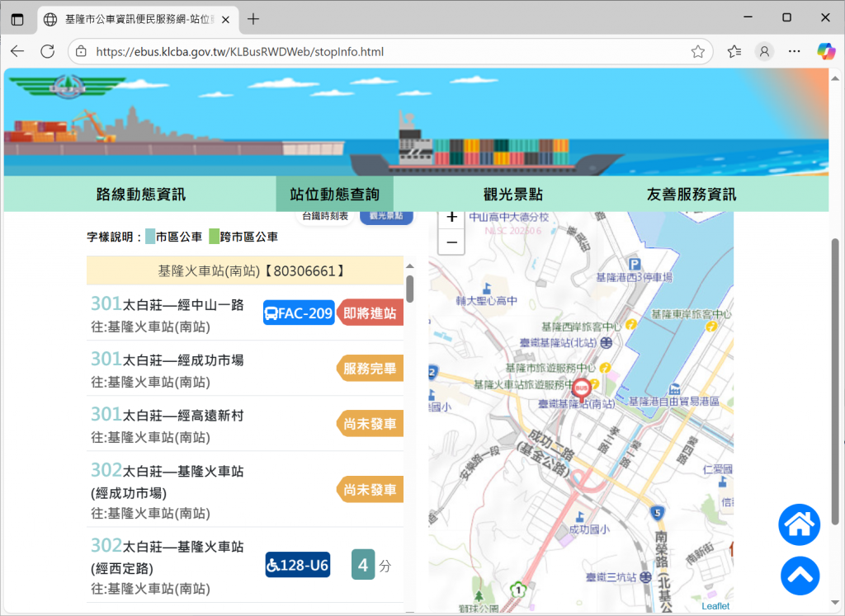Click the 市區公車 legend label
The height and width of the screenshot is (616, 845).
pyautogui.click(x=179, y=237)
